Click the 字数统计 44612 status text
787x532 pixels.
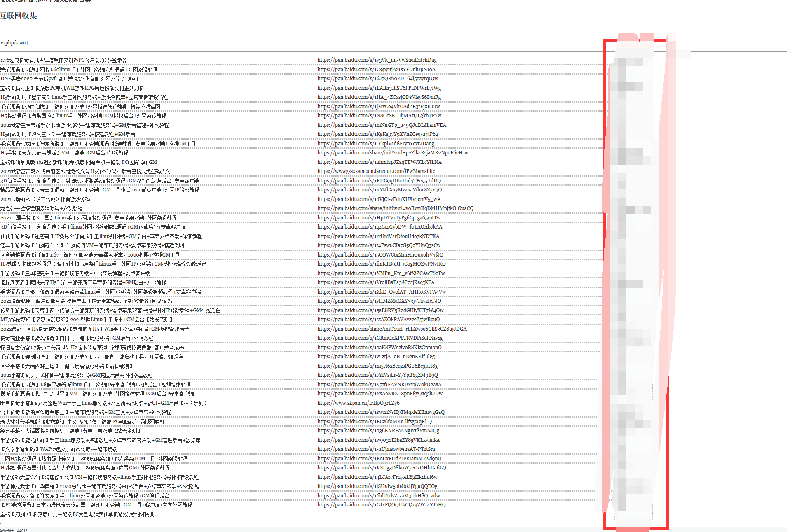click(x=14, y=530)
